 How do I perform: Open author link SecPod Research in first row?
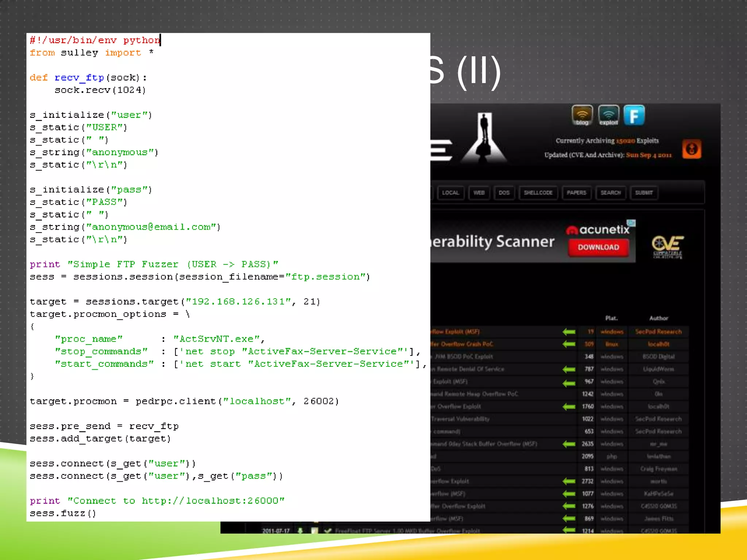658,332
